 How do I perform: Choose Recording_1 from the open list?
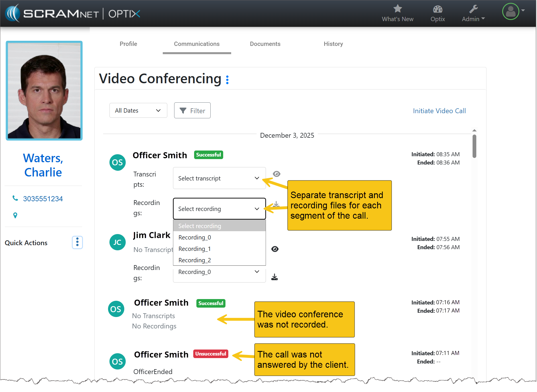194,249
